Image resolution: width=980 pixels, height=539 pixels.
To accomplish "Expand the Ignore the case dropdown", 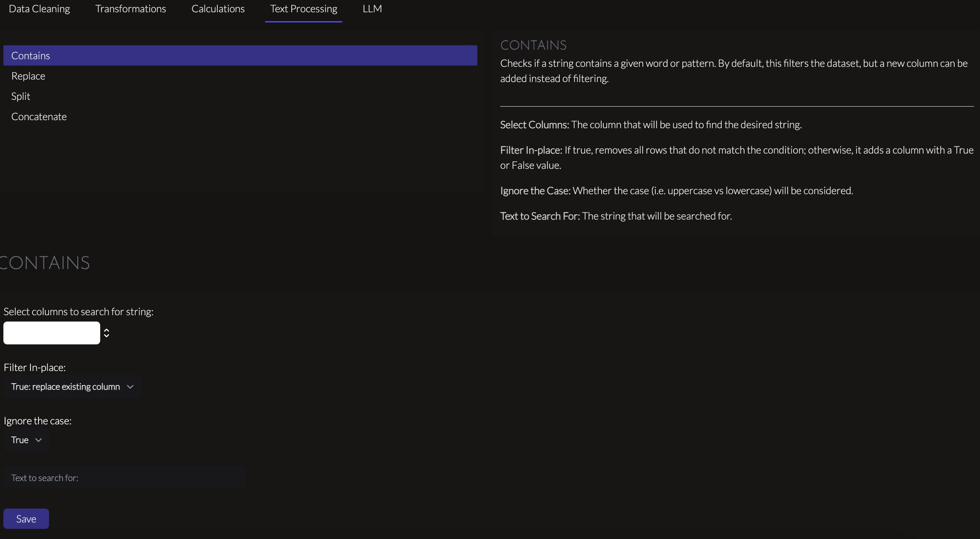I will [26, 440].
